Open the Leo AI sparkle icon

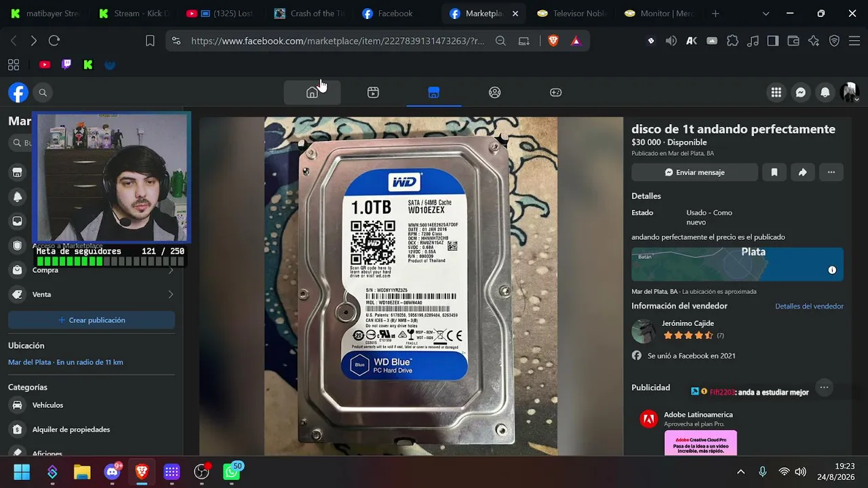(x=814, y=41)
